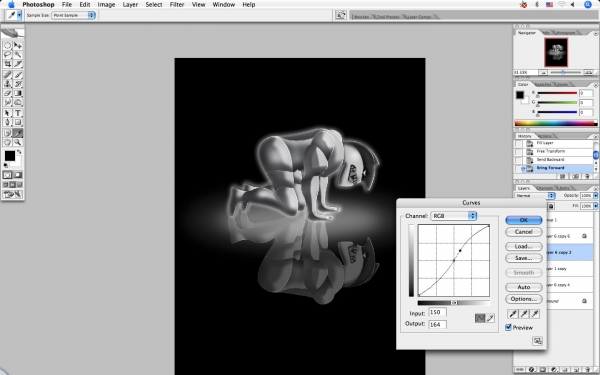The height and width of the screenshot is (375, 600).
Task: Select the Path Selection arrow tool
Action: tap(7, 113)
